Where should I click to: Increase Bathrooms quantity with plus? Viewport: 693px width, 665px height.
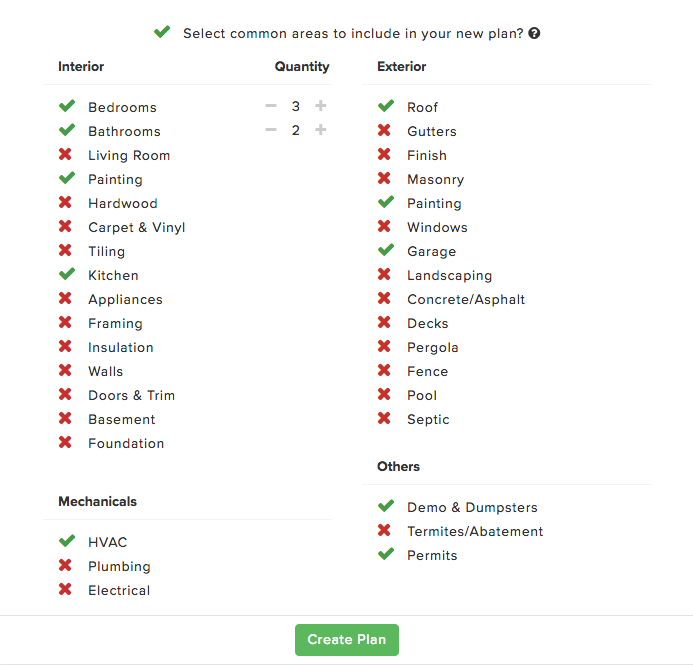coord(321,130)
